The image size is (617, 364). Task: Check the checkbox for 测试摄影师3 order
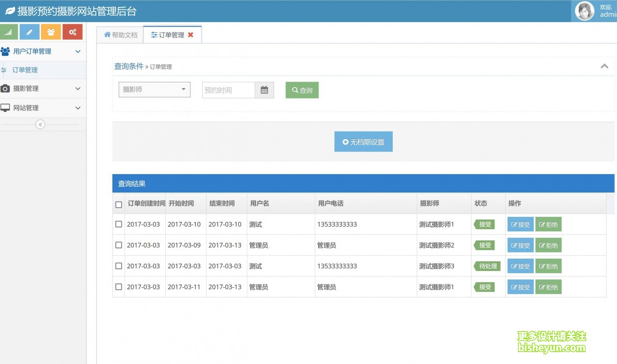[x=119, y=266]
